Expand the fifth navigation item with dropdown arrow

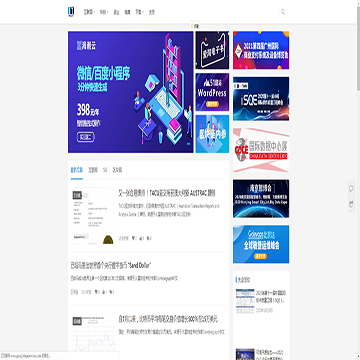tap(139, 12)
